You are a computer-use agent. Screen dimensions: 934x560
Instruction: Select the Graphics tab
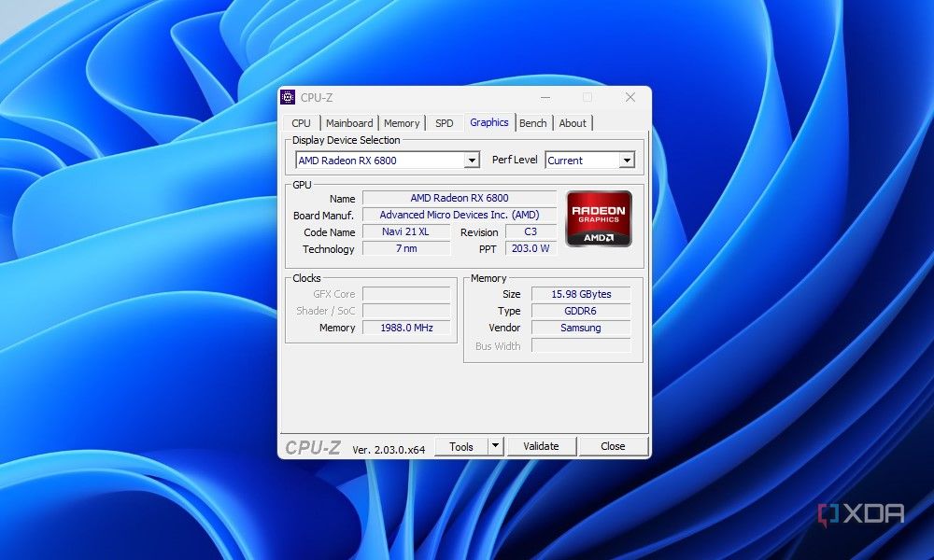tap(489, 122)
